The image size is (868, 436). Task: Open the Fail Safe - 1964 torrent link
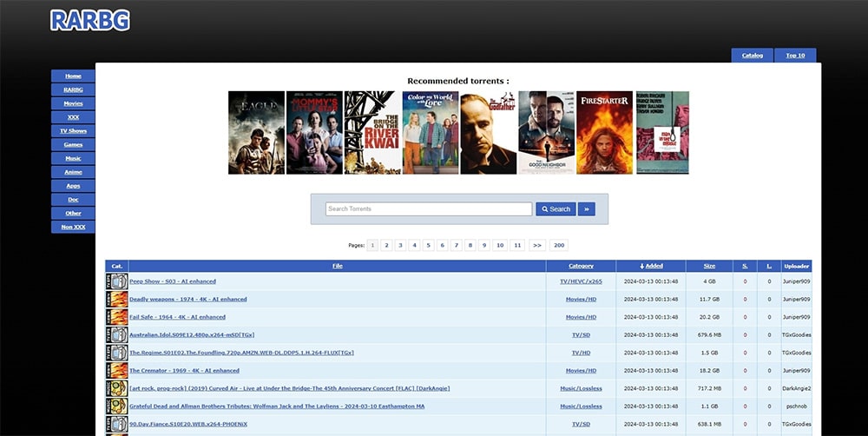(x=177, y=317)
